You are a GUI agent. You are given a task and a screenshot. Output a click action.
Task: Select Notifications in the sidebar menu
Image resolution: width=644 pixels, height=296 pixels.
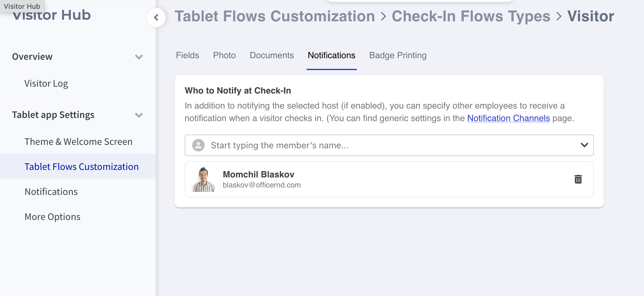51,192
